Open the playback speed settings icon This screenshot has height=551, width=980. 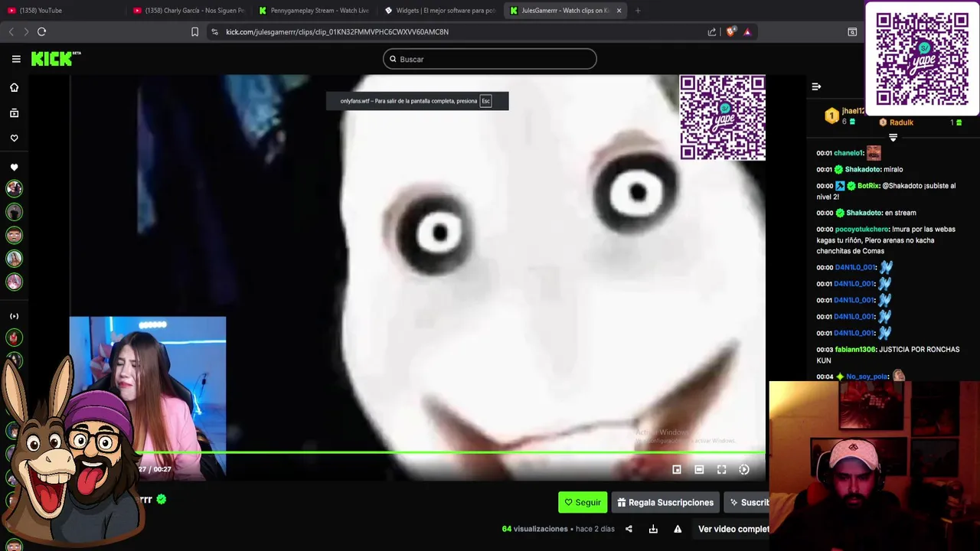(744, 470)
